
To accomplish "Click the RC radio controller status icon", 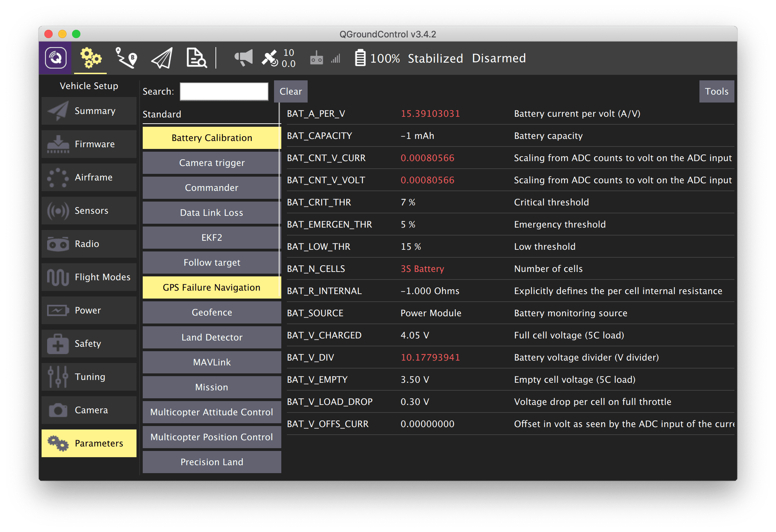I will point(316,58).
